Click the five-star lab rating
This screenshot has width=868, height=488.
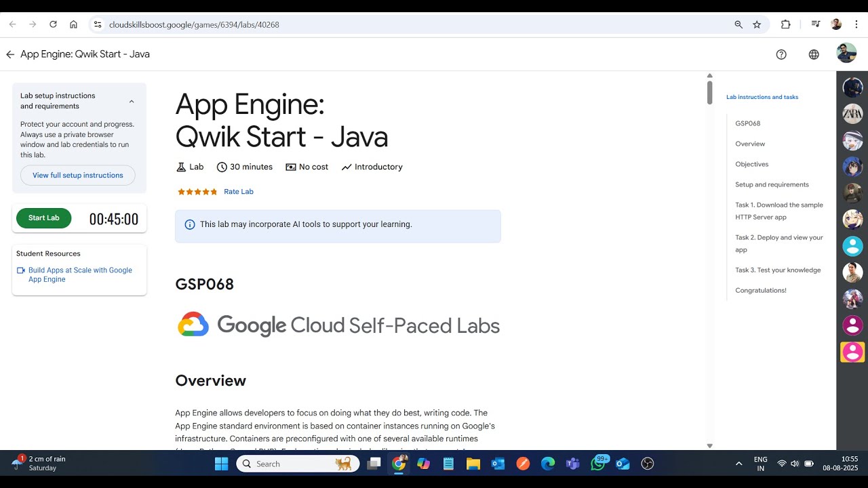197,192
